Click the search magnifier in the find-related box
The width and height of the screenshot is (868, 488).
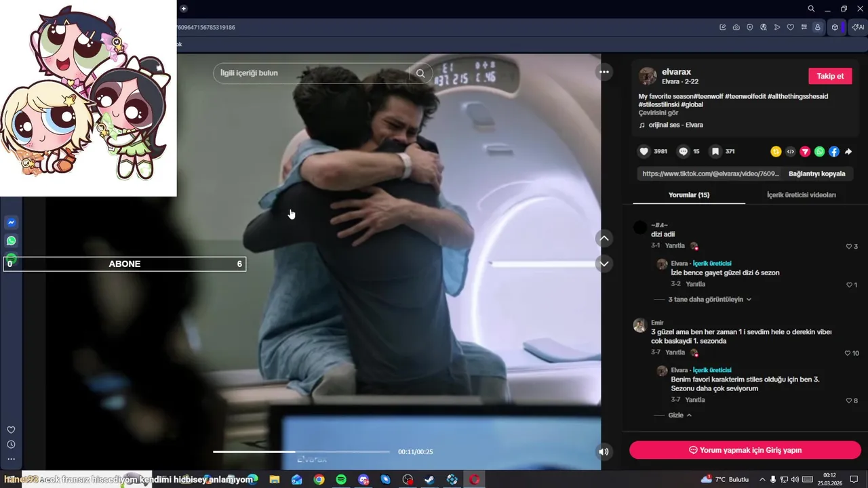click(x=421, y=73)
